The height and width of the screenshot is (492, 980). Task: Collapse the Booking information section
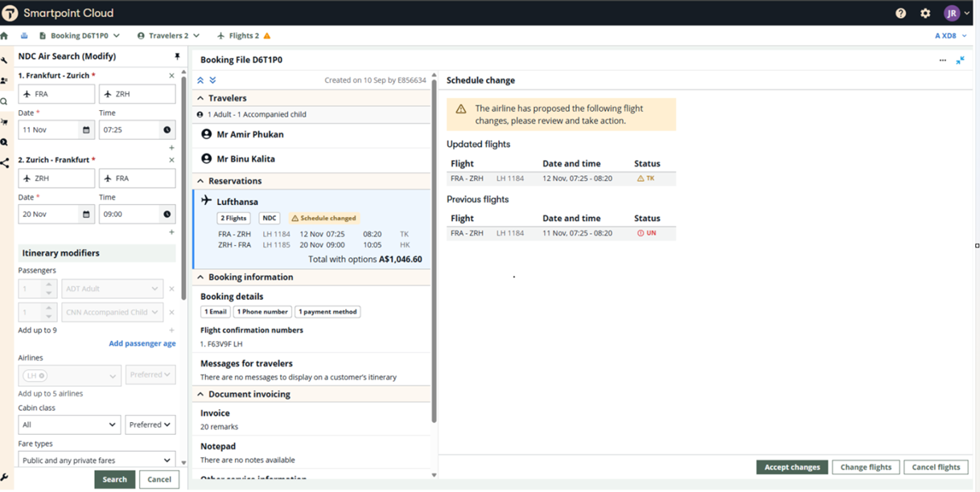pyautogui.click(x=200, y=277)
